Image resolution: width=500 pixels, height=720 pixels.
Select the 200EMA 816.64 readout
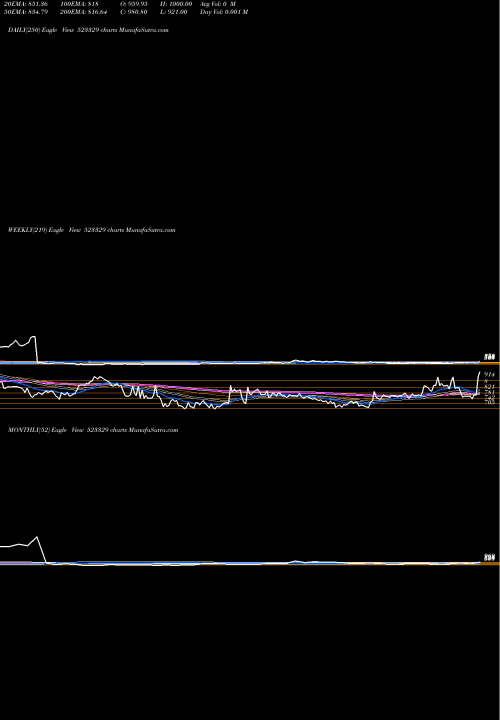(84, 12)
